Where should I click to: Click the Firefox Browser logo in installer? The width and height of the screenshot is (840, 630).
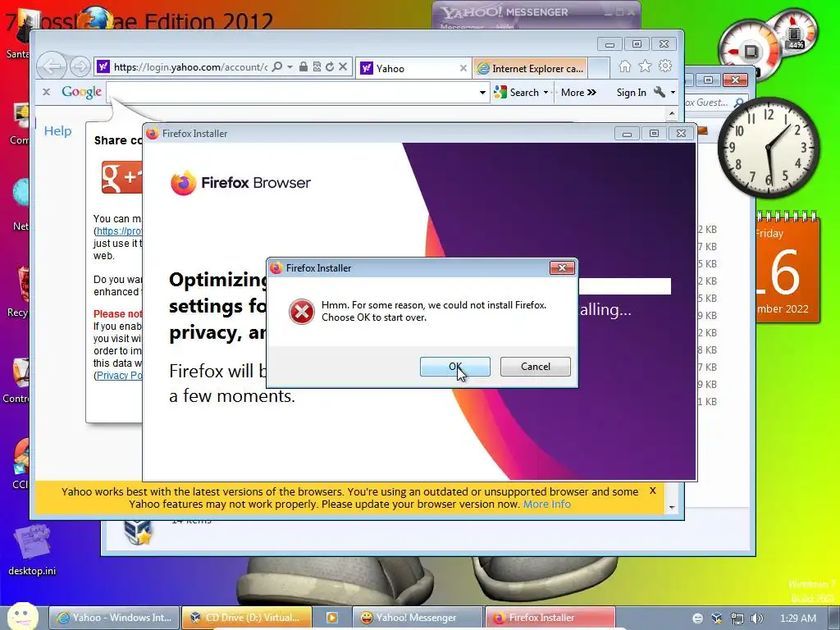click(240, 183)
